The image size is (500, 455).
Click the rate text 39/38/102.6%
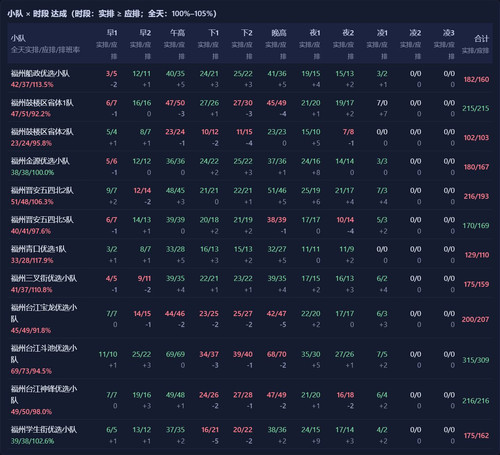click(32, 441)
